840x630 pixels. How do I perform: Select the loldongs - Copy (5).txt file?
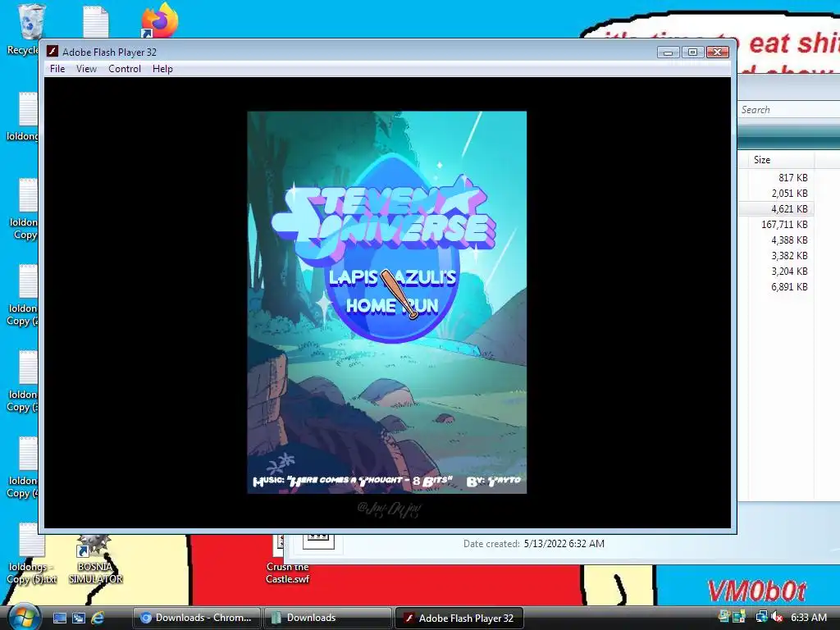(32, 555)
